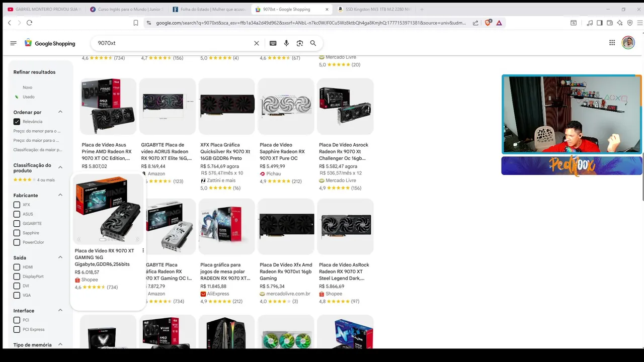Open the AsRock Steel Legend Dark thumbnail
This screenshot has width=644, height=362.
(346, 226)
